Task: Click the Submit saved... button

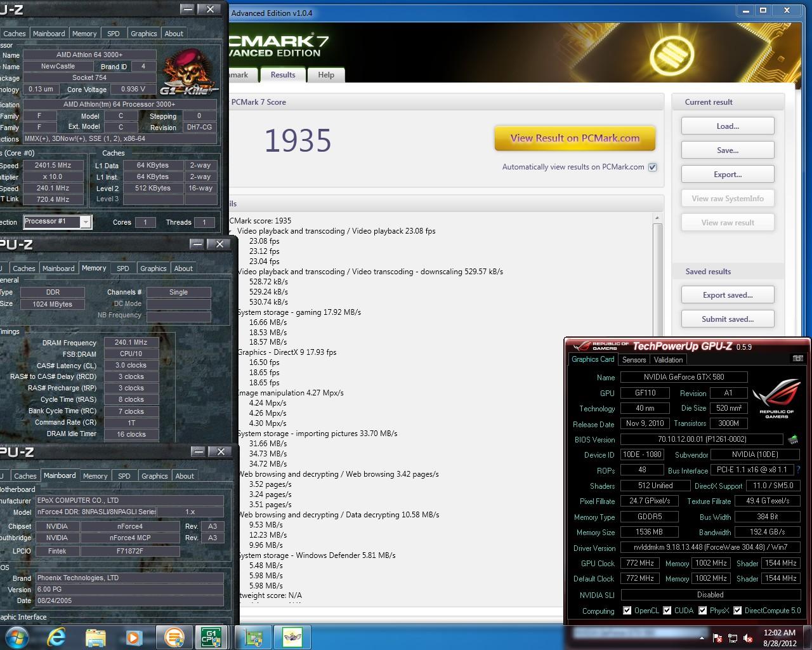Action: [x=728, y=319]
